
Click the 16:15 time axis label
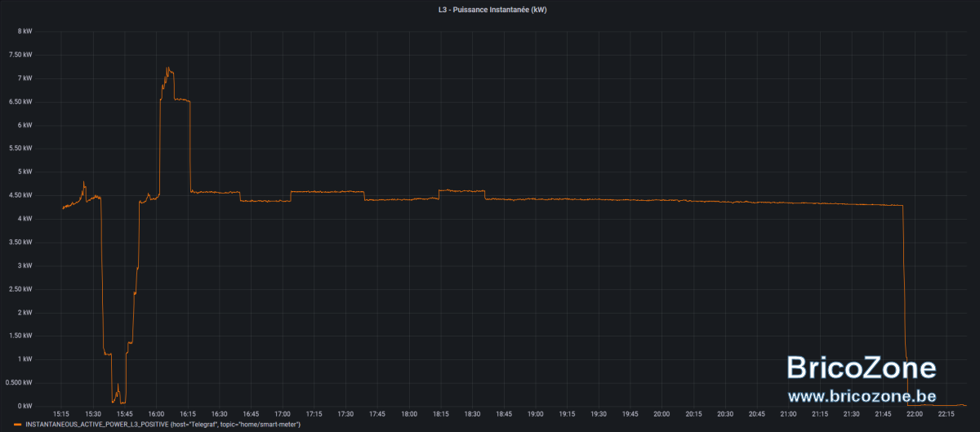188,414
